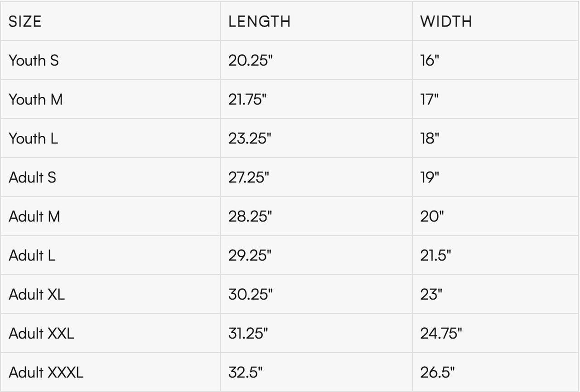Click the Adult XL size cell

(36, 294)
